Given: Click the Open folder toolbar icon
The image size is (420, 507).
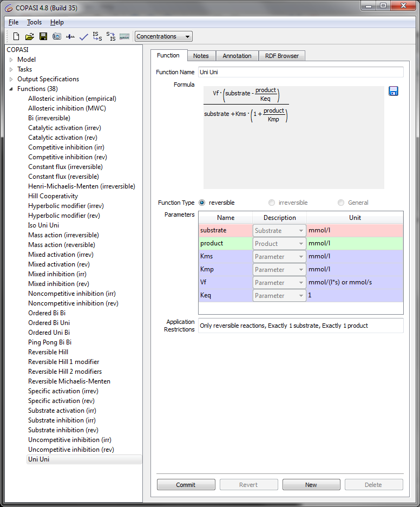Looking at the screenshot, I should coord(29,37).
